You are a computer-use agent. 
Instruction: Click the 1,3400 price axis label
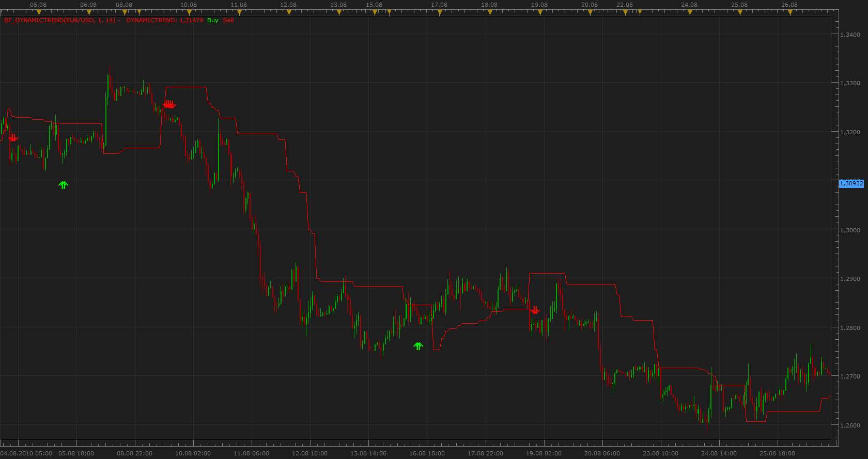[850, 35]
